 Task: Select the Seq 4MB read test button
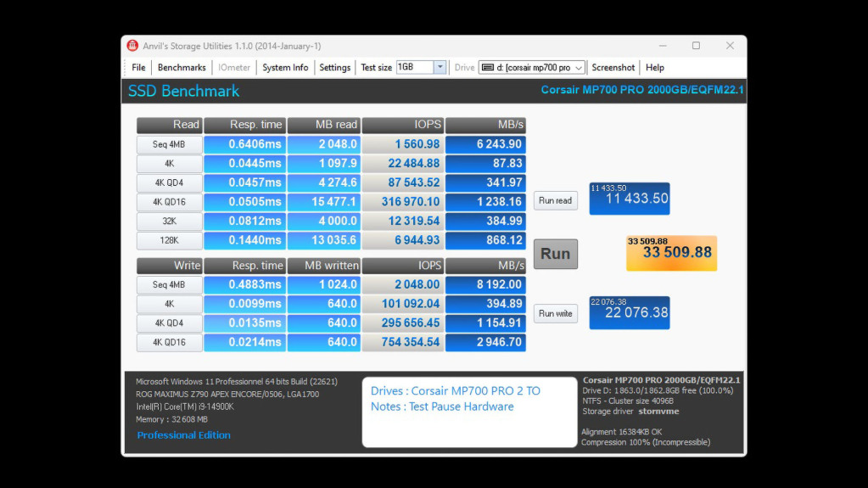tap(170, 145)
